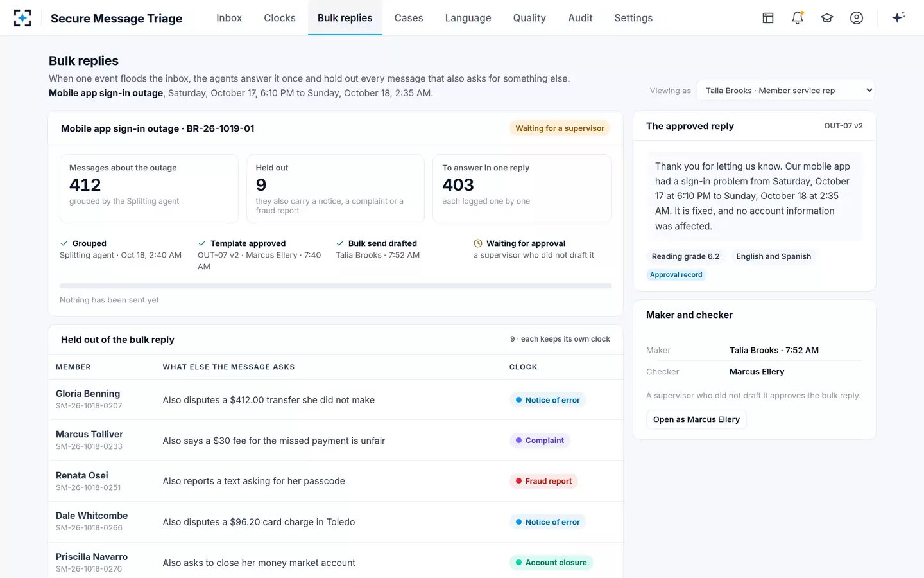
Task: Click the Waiting for a supervisor status badge
Action: tap(560, 128)
